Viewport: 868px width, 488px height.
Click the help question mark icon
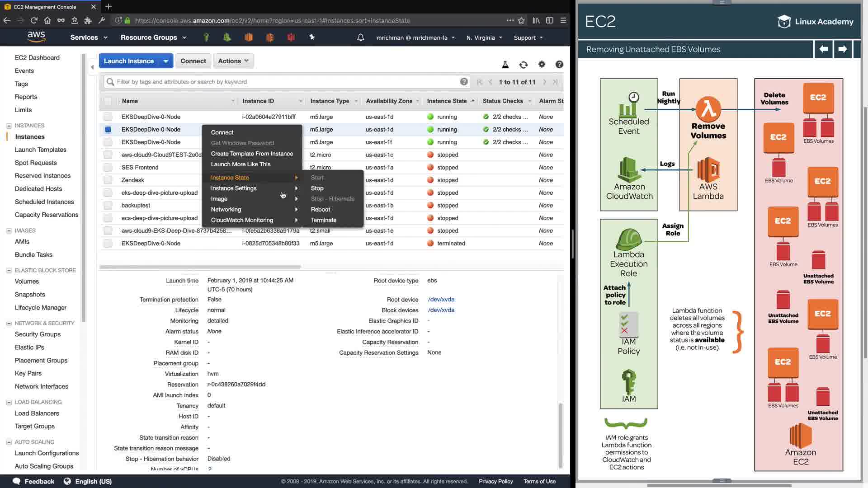coord(559,65)
